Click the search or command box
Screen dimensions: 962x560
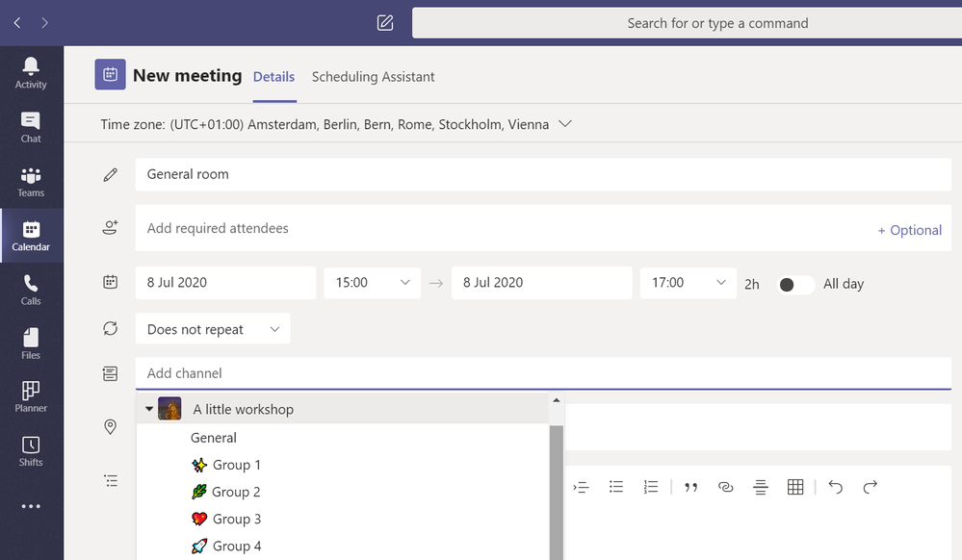688,23
